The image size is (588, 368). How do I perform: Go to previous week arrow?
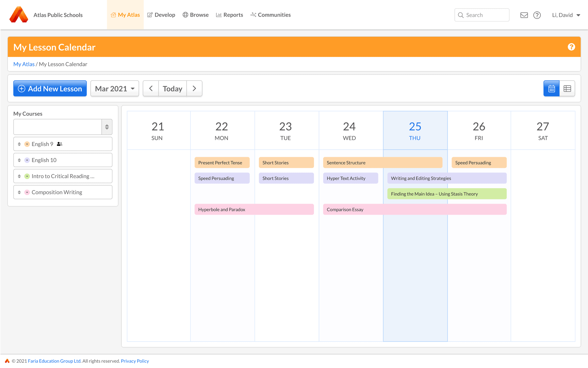click(x=151, y=89)
